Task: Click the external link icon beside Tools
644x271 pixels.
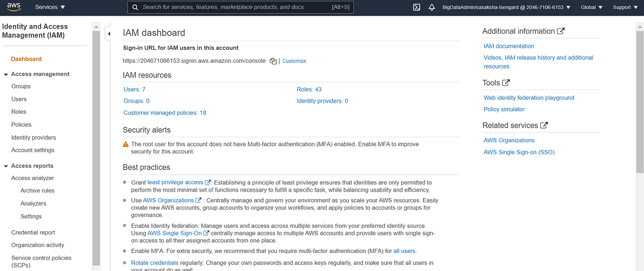Action: pyautogui.click(x=506, y=82)
